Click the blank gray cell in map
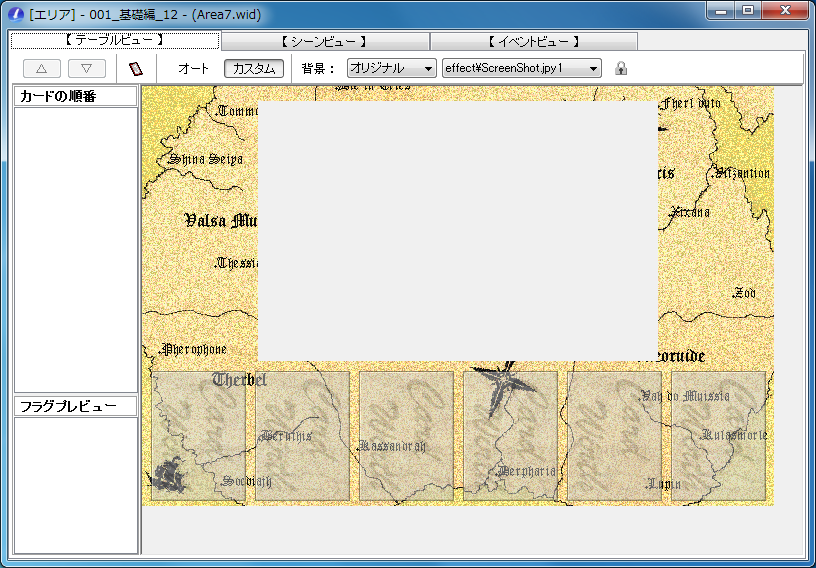This screenshot has height=568, width=816. 458,231
